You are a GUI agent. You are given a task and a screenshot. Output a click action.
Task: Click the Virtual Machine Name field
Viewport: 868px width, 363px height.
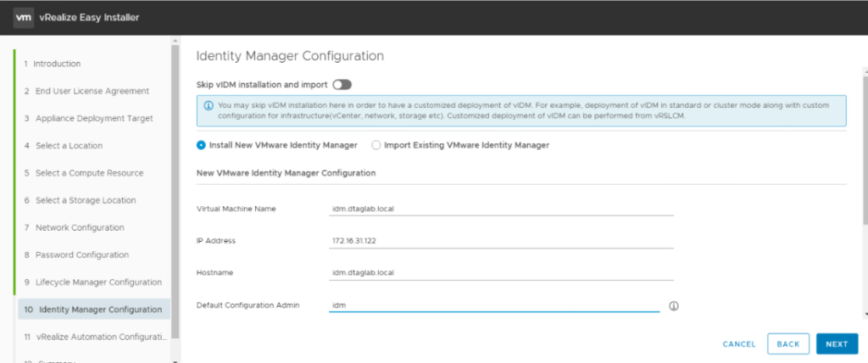pos(500,209)
